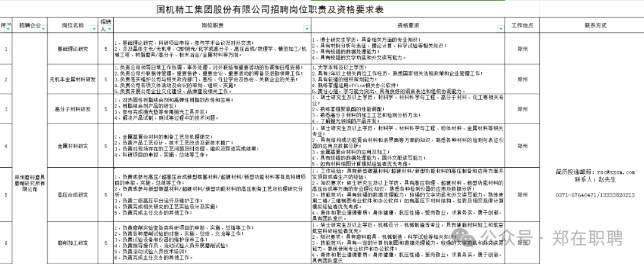Screen dimensions: 644x264
Task: Click the 郑州 location for 基础理论研究
Action: 522,48
